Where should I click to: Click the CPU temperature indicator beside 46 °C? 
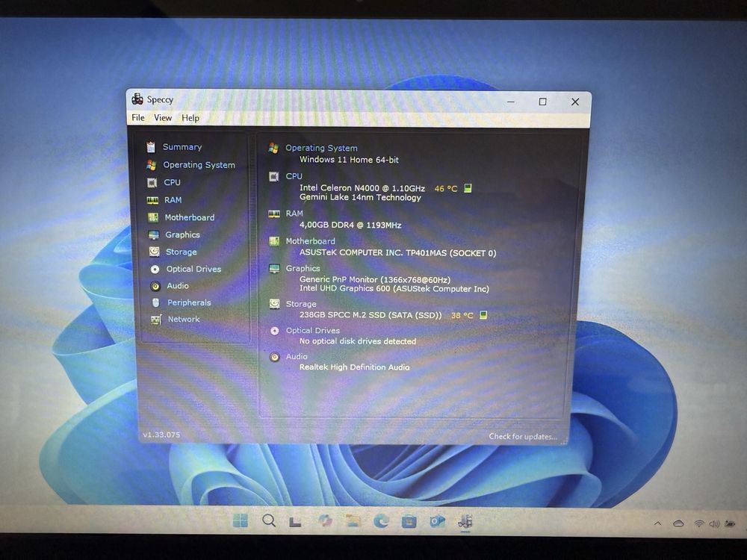tap(468, 188)
